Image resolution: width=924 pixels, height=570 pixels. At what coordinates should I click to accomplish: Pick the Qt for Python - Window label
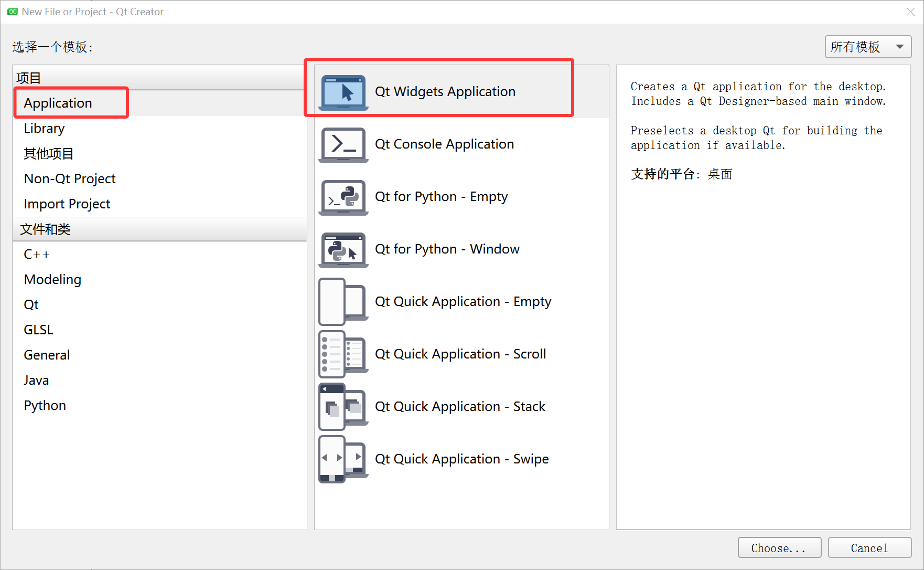(x=447, y=249)
